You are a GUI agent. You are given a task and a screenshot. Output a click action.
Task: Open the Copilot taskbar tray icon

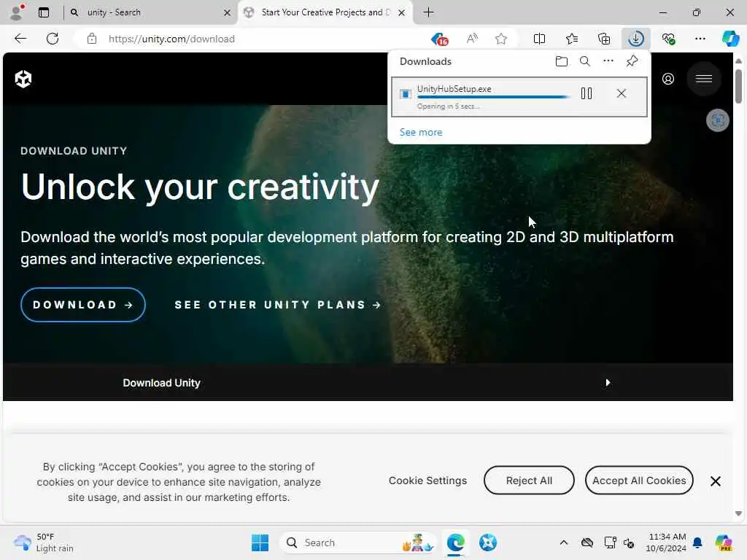coord(723,542)
